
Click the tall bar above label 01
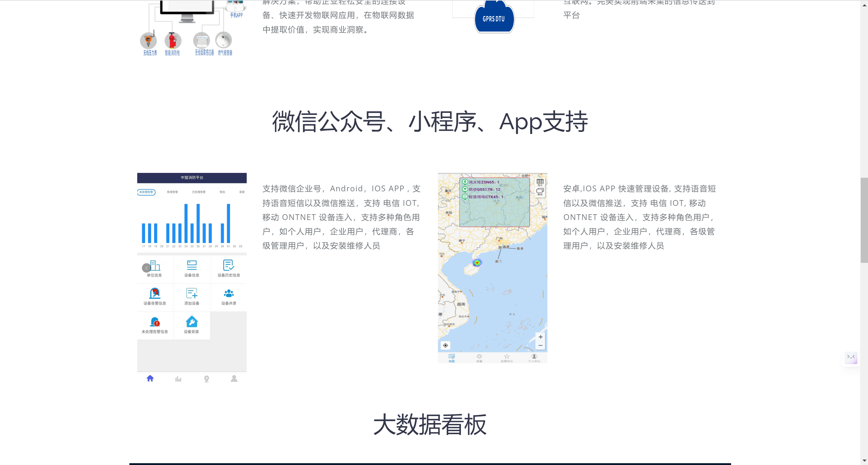coord(228,223)
